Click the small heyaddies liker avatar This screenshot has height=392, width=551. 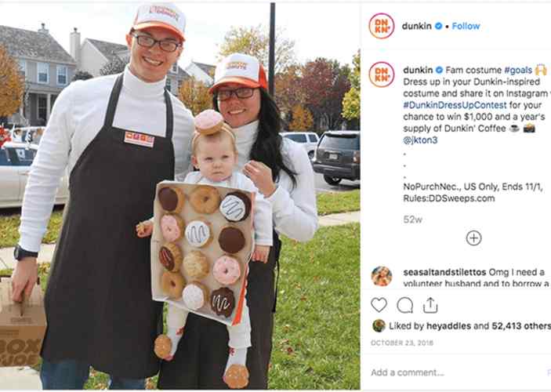[x=379, y=326]
